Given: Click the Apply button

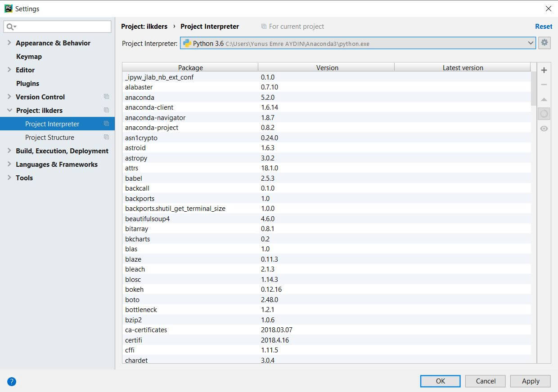Looking at the screenshot, I should (531, 381).
